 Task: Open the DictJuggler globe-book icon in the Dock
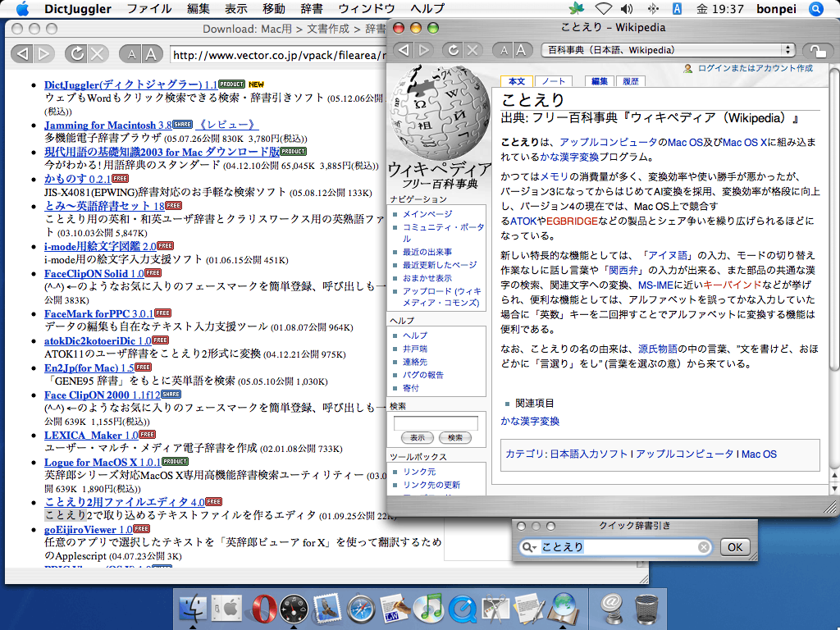(x=563, y=609)
